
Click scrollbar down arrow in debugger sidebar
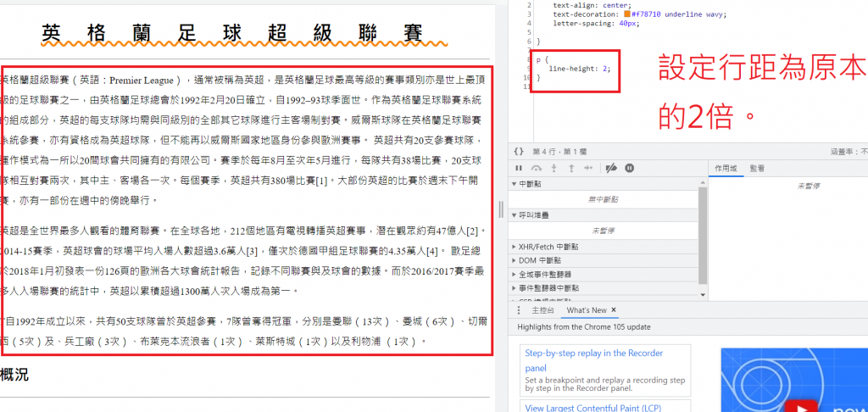pos(703,295)
